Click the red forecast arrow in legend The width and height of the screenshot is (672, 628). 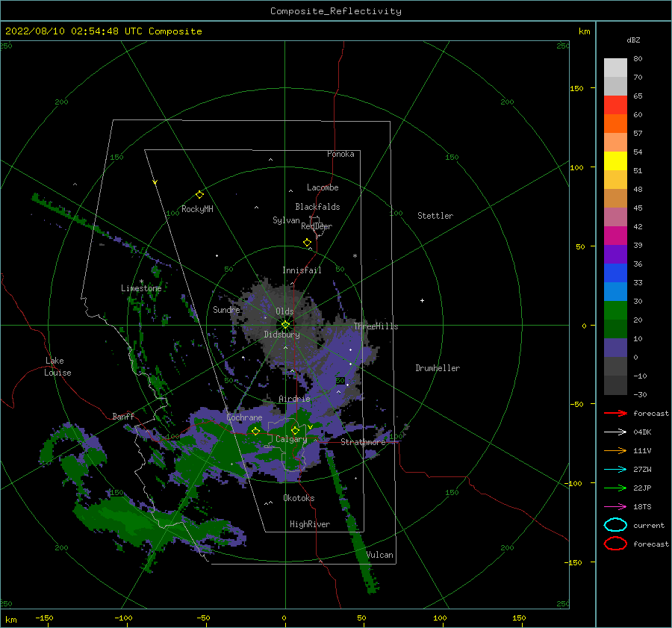pos(615,413)
